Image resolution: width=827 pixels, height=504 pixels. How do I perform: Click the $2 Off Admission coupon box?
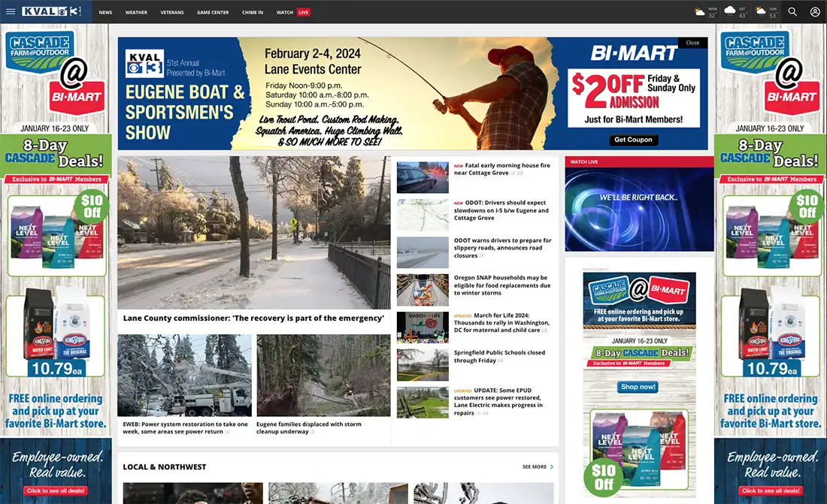[x=634, y=98]
